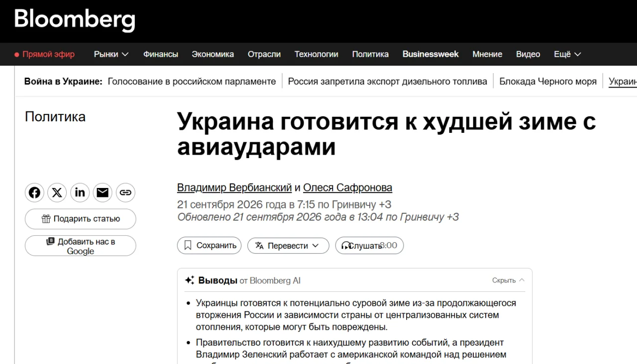Image resolution: width=637 pixels, height=364 pixels.
Task: Share article on X icon
Action: tap(57, 192)
